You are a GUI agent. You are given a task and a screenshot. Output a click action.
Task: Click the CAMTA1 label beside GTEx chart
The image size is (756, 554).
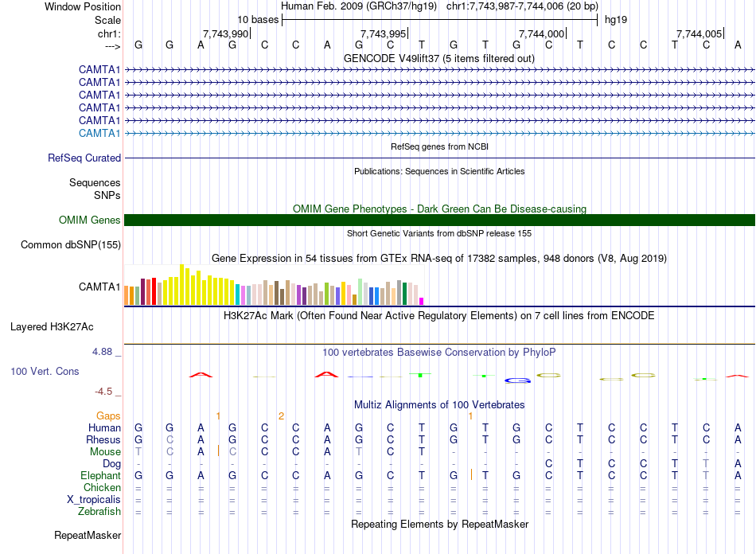point(99,287)
